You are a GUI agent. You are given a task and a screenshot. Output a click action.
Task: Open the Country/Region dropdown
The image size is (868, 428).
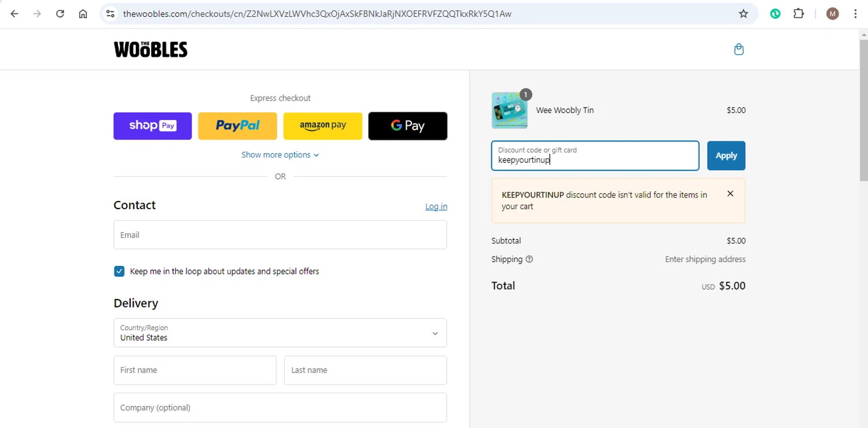pos(280,333)
